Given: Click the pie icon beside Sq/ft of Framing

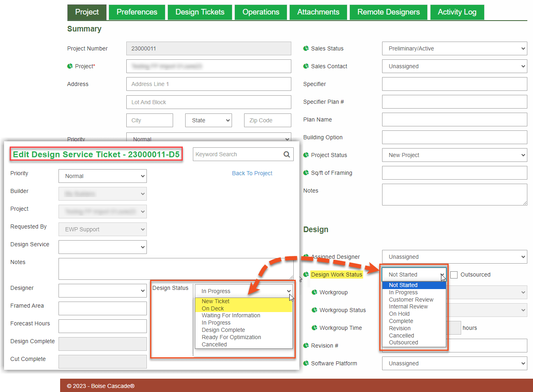Looking at the screenshot, I should pyautogui.click(x=306, y=173).
